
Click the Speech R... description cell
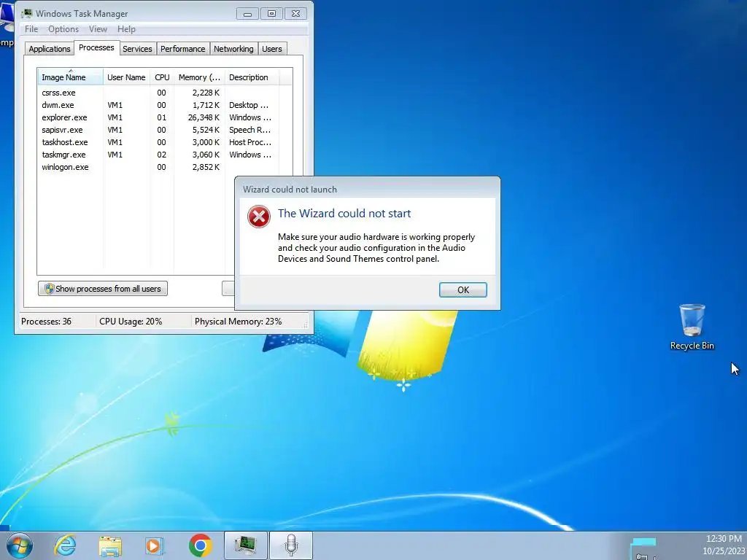point(249,130)
